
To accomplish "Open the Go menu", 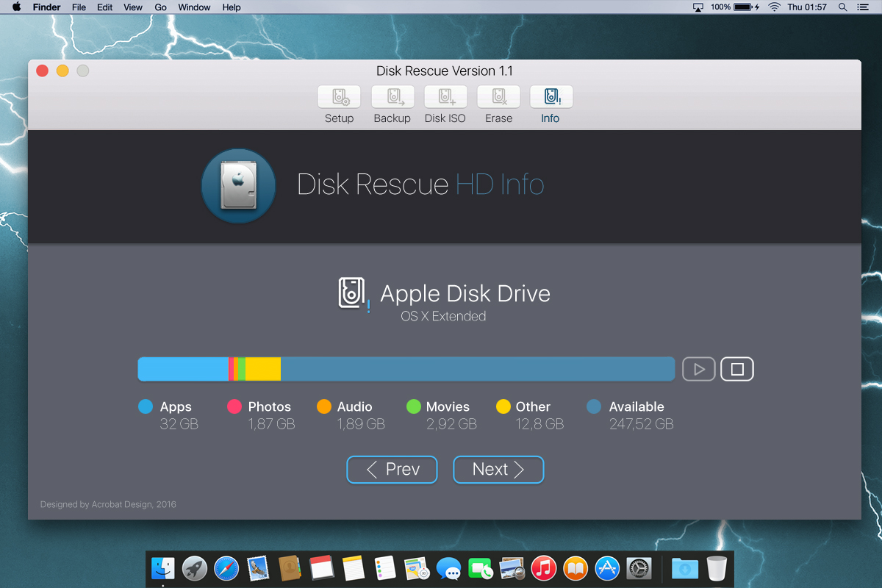I will click(x=161, y=7).
